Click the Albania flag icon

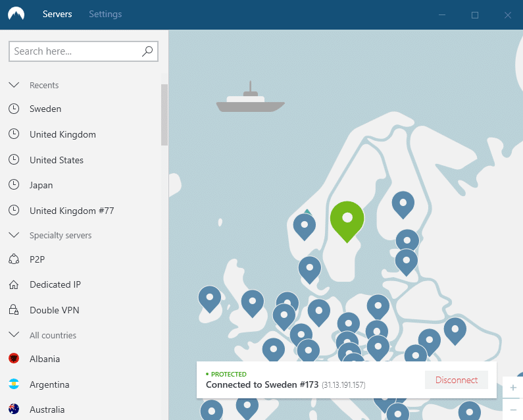pos(14,359)
